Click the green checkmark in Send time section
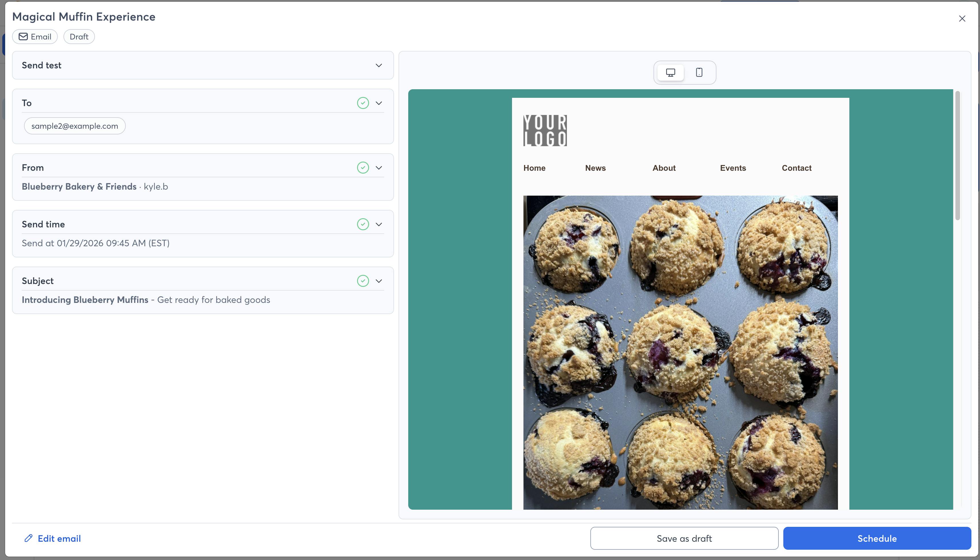The width and height of the screenshot is (980, 560). pyautogui.click(x=362, y=224)
